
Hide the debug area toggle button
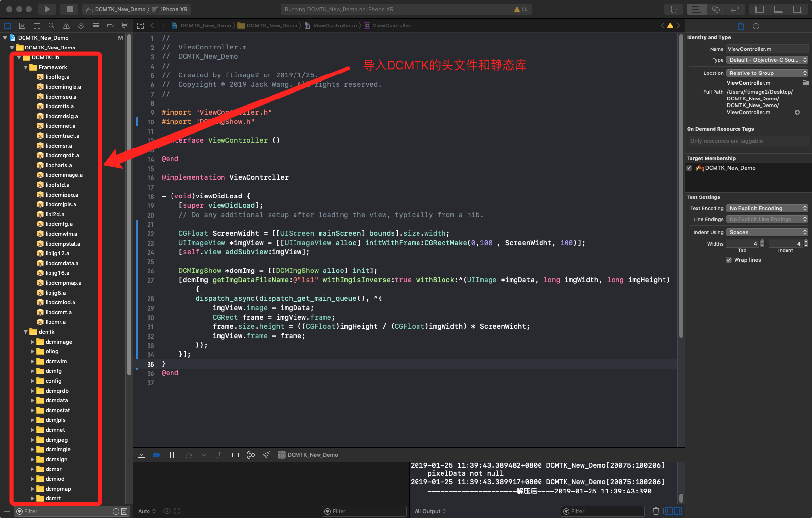[141, 455]
